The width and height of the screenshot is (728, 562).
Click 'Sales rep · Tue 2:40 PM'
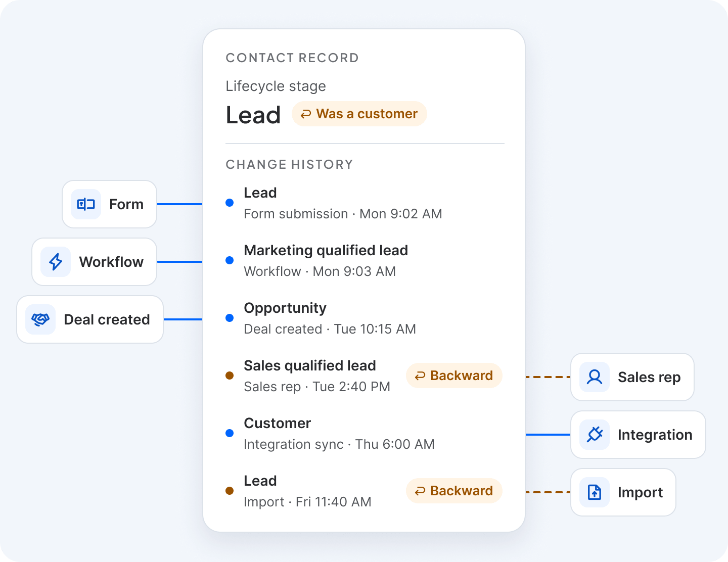(317, 387)
